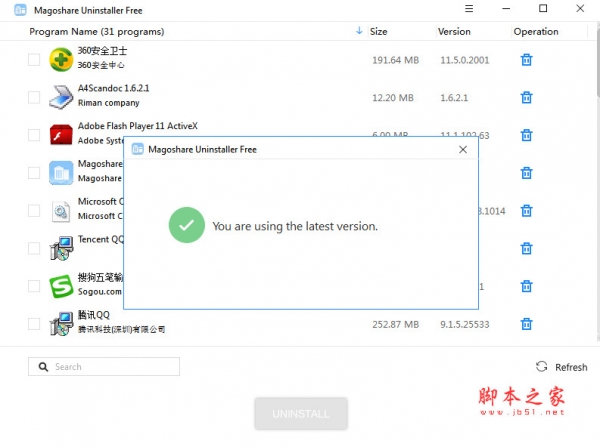Image resolution: width=600 pixels, height=447 pixels.
Task: Click the UNINSTALL button
Action: [301, 414]
